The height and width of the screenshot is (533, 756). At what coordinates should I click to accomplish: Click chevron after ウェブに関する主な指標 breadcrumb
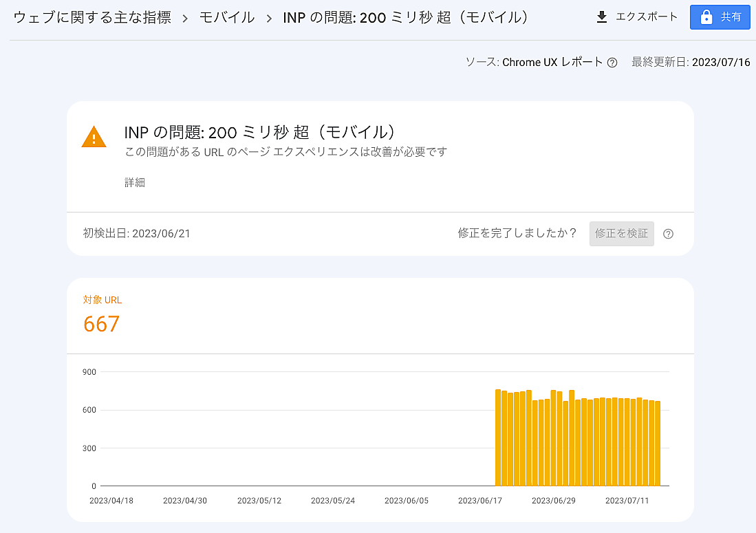[x=185, y=18]
